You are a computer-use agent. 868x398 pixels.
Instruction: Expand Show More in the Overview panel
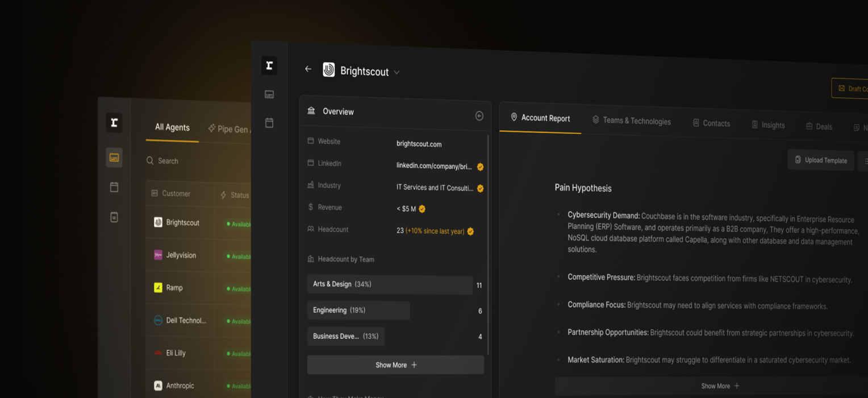click(x=395, y=365)
